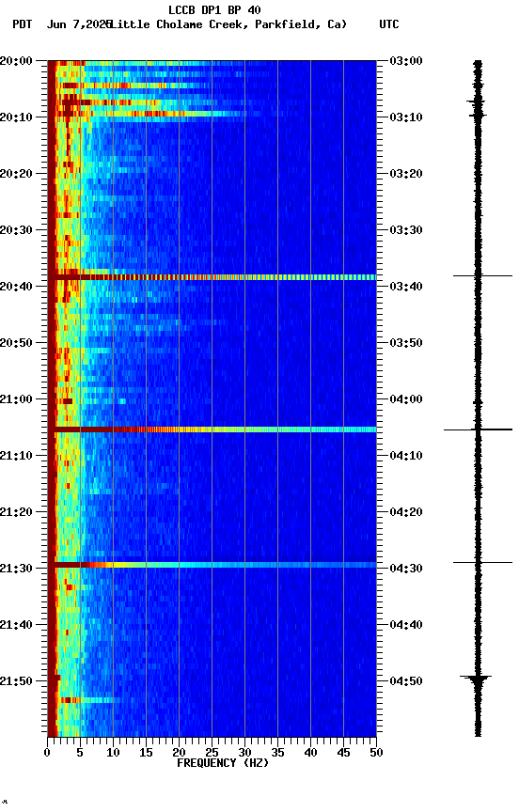Click the '04:00' UTC time label
Screen dimensions: 519x812
click(x=406, y=399)
